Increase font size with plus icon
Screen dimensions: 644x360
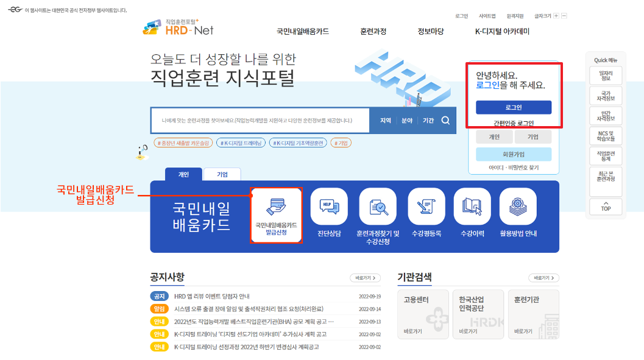click(556, 16)
